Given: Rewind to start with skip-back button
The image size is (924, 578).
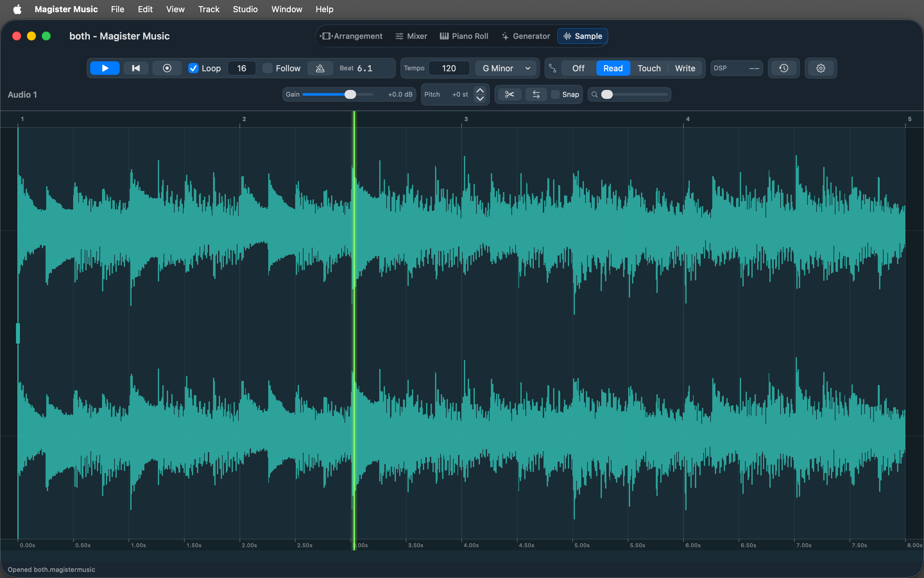Looking at the screenshot, I should point(135,68).
